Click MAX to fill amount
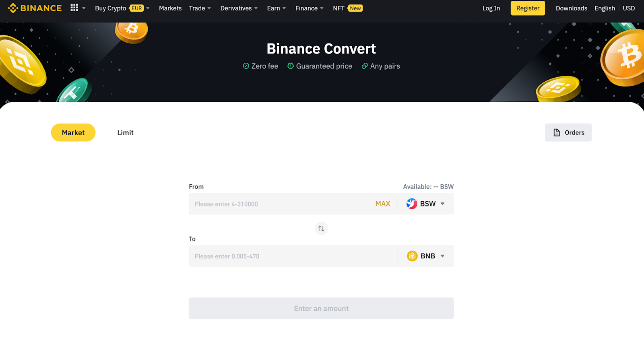This screenshot has height=361, width=644. pos(383,204)
